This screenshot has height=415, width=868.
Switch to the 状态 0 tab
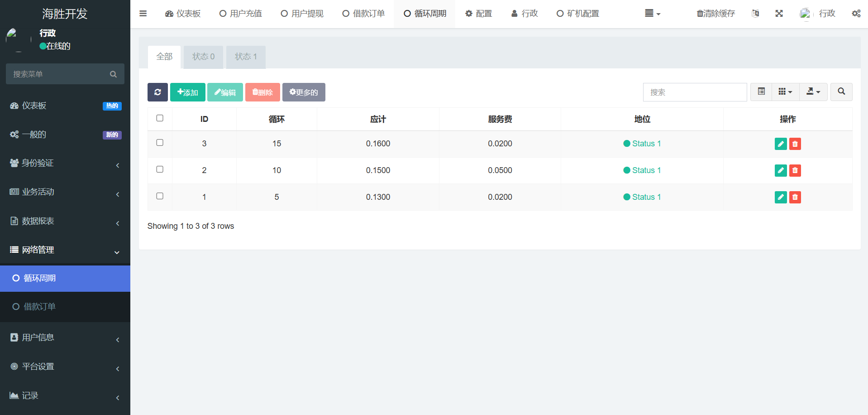pos(203,57)
